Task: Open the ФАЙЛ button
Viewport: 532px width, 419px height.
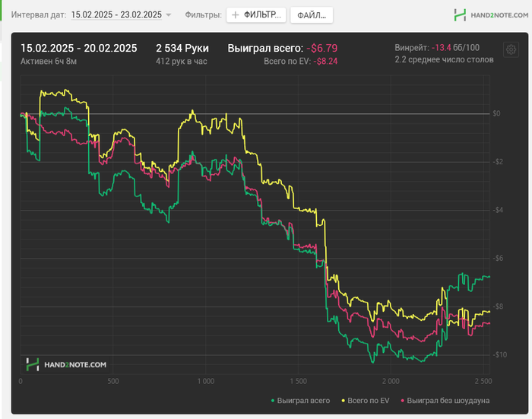Action: (312, 15)
